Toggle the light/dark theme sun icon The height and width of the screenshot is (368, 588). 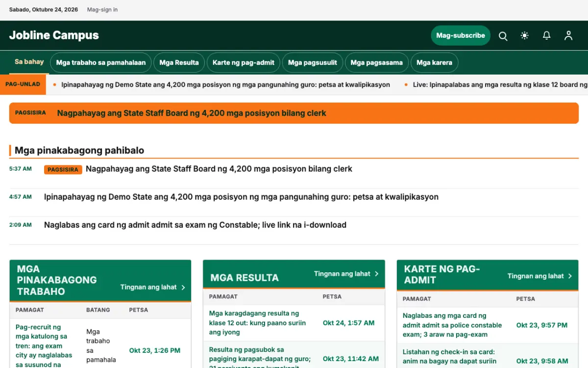tap(525, 36)
